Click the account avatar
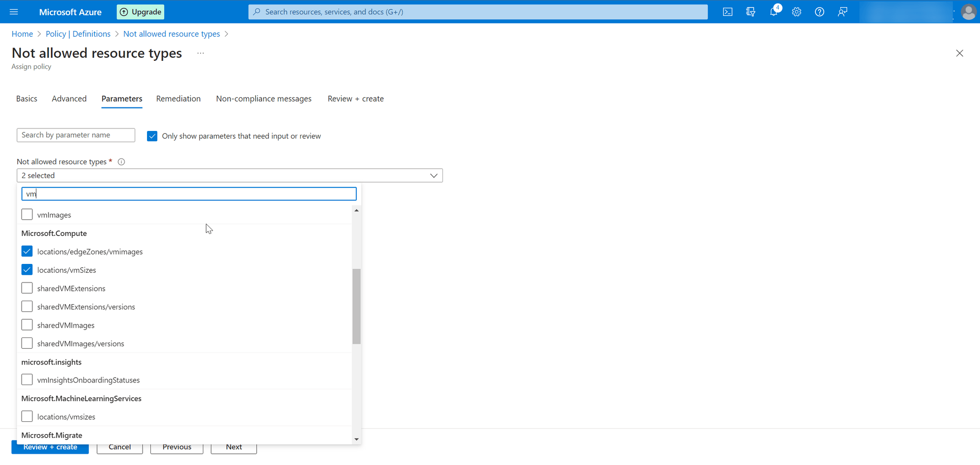The image size is (980, 465). click(969, 12)
